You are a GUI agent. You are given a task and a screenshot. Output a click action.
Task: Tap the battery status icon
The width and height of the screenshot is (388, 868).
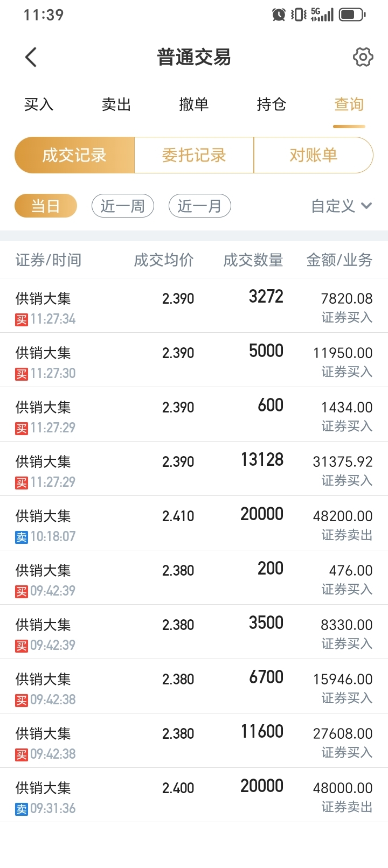coord(352,15)
